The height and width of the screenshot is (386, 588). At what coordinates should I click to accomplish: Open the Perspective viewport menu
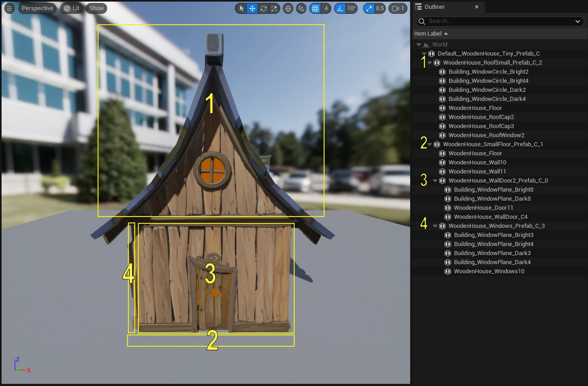click(x=37, y=8)
